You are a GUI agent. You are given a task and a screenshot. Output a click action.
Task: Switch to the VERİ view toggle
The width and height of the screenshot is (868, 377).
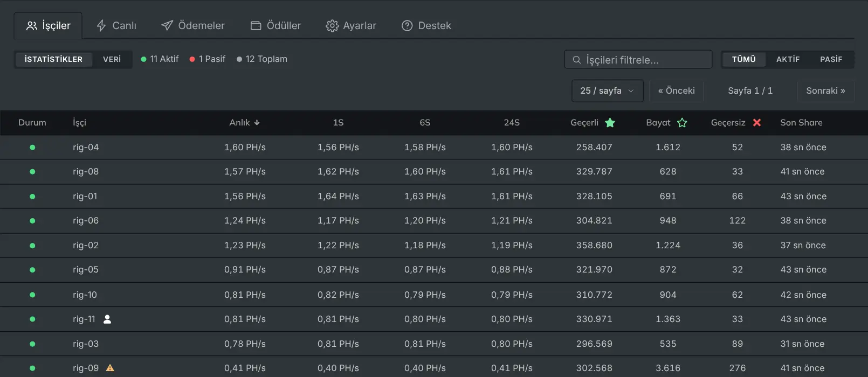112,59
